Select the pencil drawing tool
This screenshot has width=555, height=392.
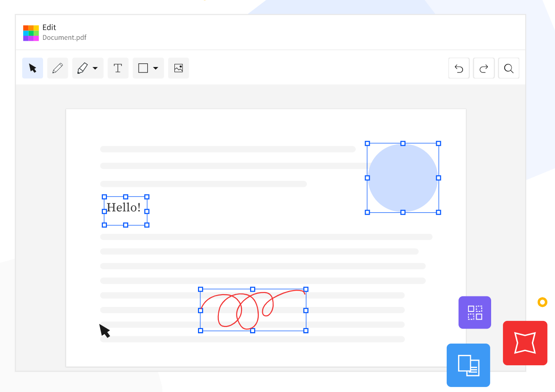click(58, 68)
